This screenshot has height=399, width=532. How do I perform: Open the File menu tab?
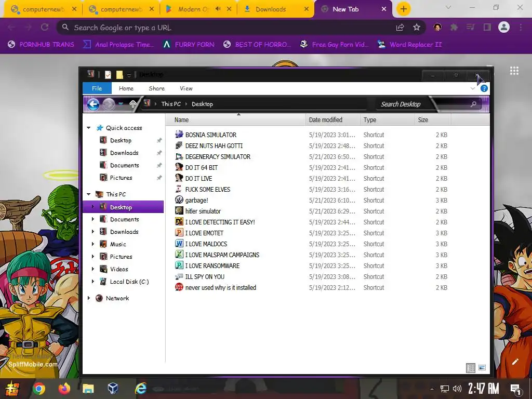pyautogui.click(x=97, y=88)
